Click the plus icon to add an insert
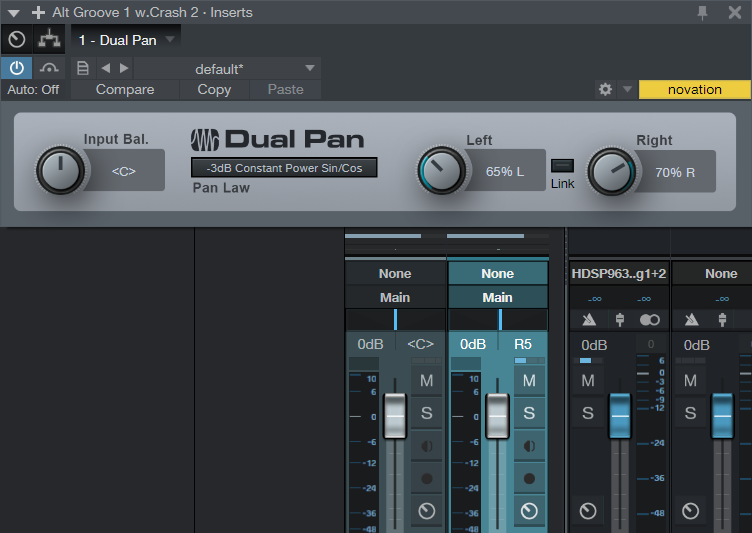 click(x=38, y=12)
